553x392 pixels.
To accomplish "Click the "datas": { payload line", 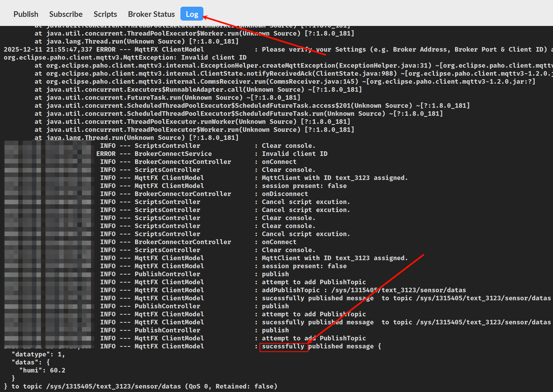I will (31, 362).
